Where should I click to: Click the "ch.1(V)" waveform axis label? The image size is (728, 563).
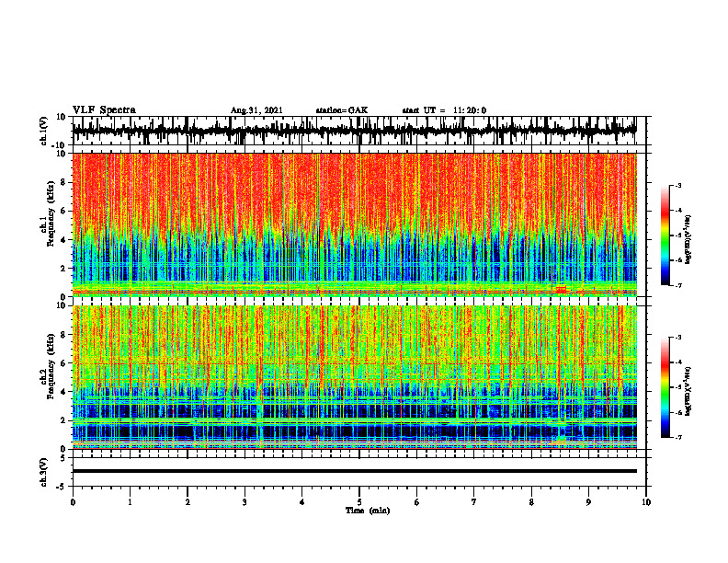coord(44,131)
